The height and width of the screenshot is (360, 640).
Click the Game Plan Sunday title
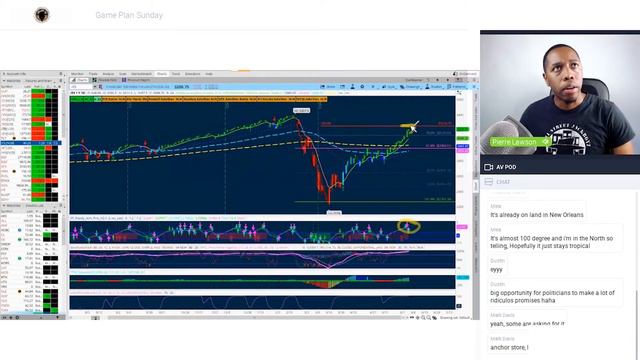point(129,15)
